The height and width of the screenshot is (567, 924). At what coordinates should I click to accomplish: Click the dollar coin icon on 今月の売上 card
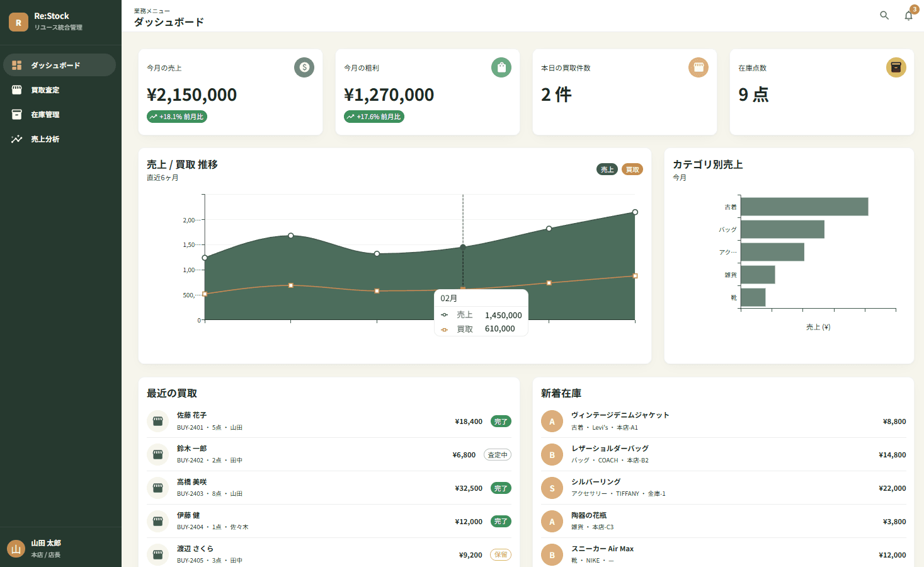(x=304, y=67)
